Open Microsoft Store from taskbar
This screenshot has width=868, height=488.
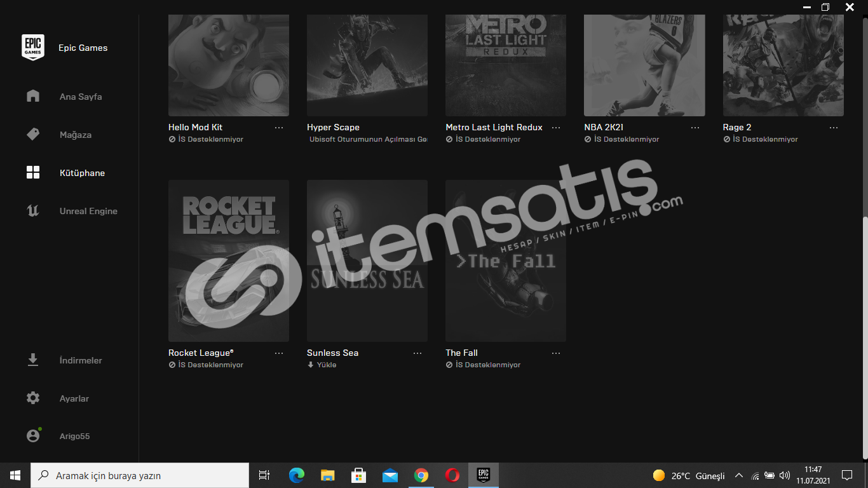click(358, 475)
